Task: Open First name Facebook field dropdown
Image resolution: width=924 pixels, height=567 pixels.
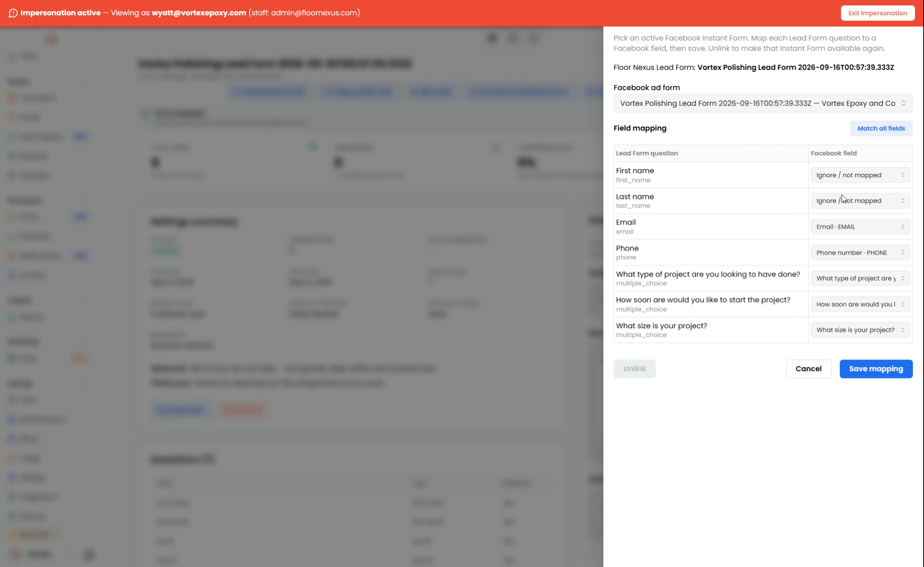Action: [860, 175]
